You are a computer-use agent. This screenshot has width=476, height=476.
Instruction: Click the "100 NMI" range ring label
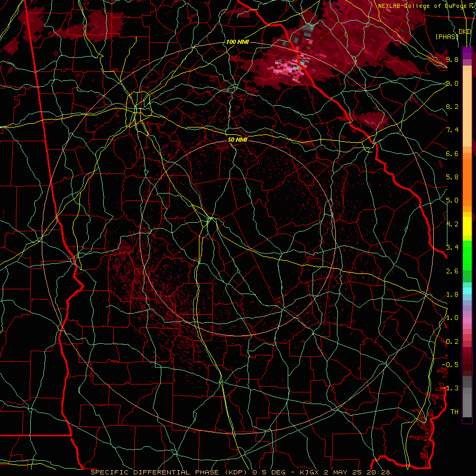click(x=237, y=42)
